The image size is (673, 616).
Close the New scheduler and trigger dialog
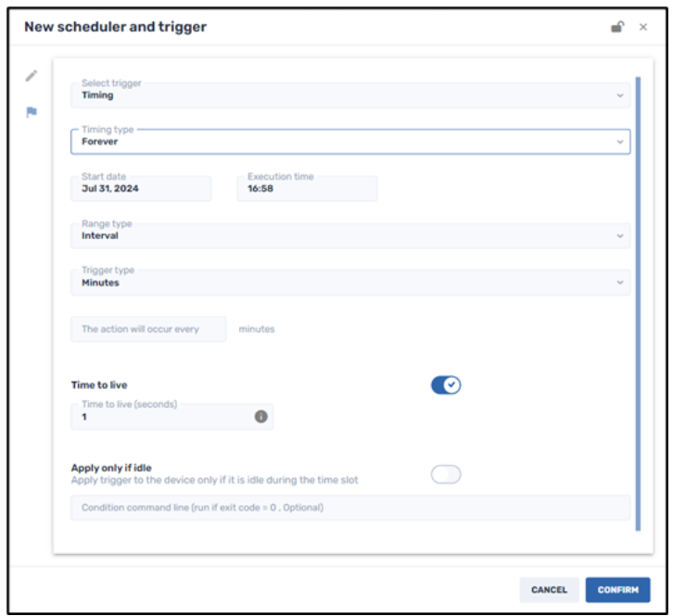click(643, 27)
